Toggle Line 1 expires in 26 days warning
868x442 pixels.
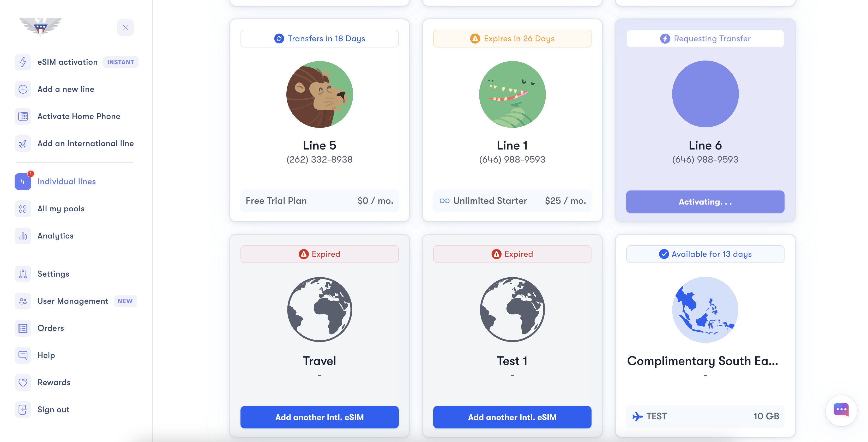[512, 38]
